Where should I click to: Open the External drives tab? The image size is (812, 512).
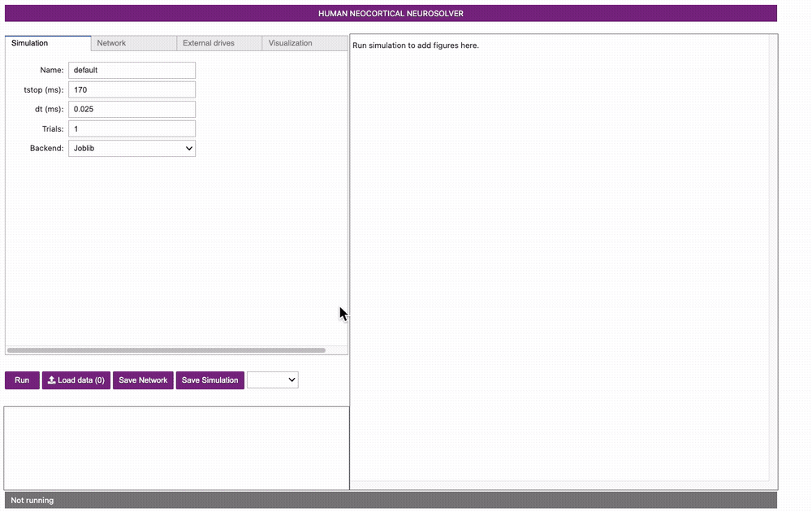(x=209, y=43)
